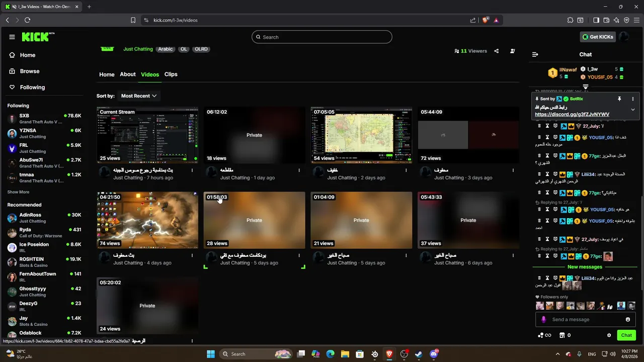Expand the gift leaderboard handle below IlNawaf
This screenshot has width=644, height=362.
(586, 87)
